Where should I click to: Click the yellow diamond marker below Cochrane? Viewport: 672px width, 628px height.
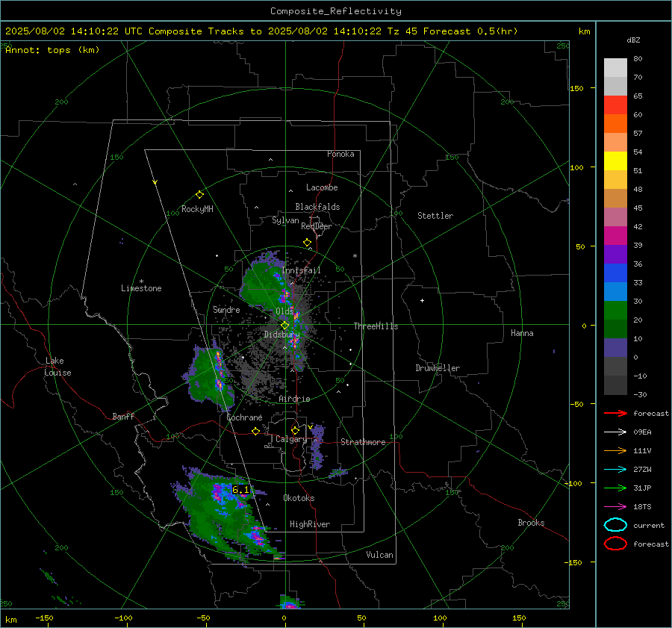255,431
